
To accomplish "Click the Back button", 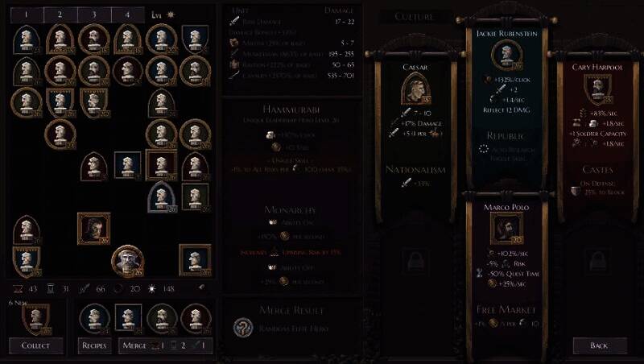I will click(599, 345).
